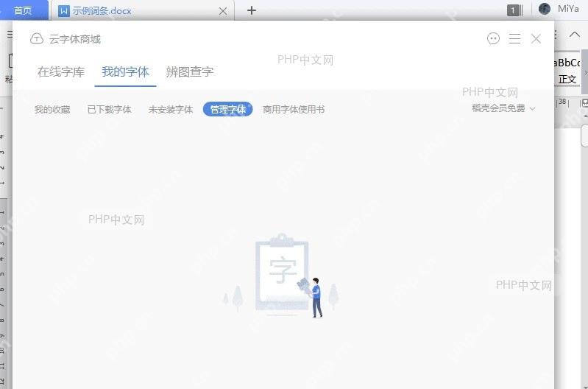The width and height of the screenshot is (588, 389).
Task: Open the 未安装字体 section
Action: click(x=171, y=110)
